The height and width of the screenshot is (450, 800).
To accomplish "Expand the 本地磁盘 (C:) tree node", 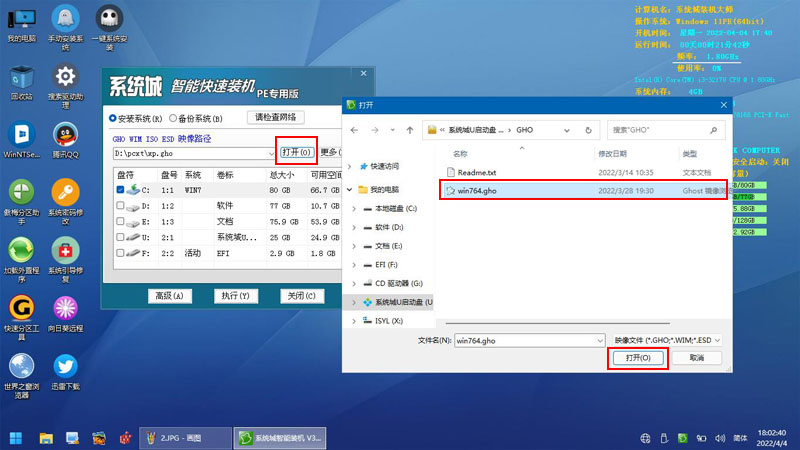I will [354, 208].
